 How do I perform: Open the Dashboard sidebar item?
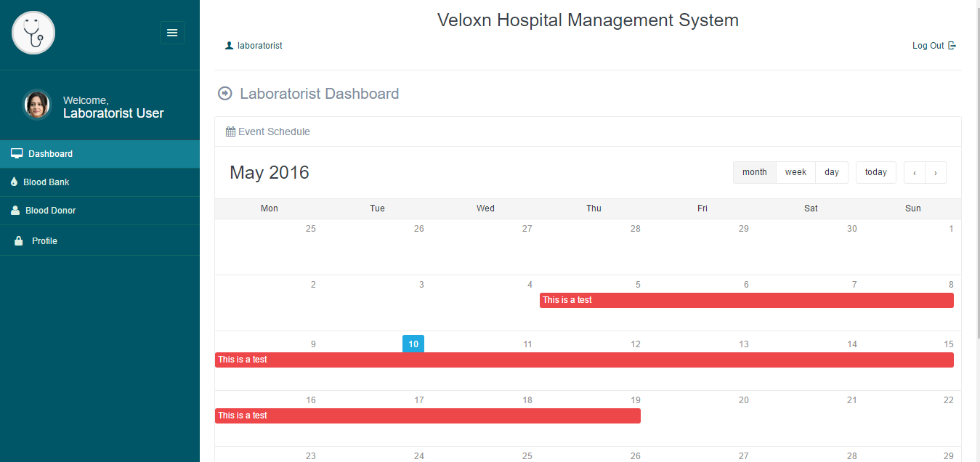pyautogui.click(x=50, y=154)
